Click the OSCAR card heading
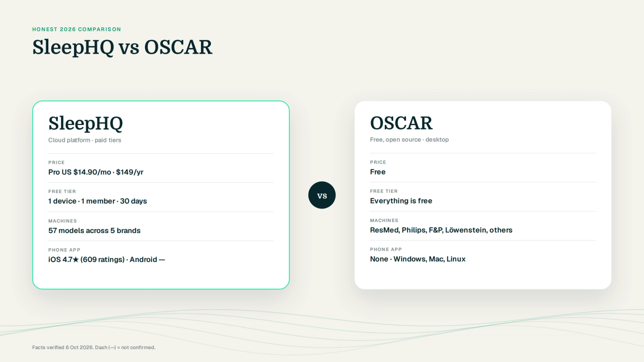 coord(401,123)
